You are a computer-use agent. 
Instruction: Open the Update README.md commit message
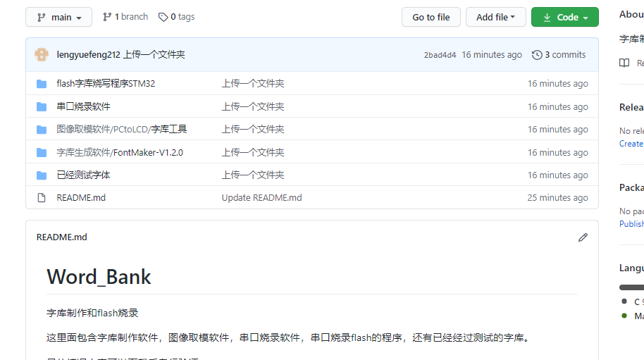(261, 197)
